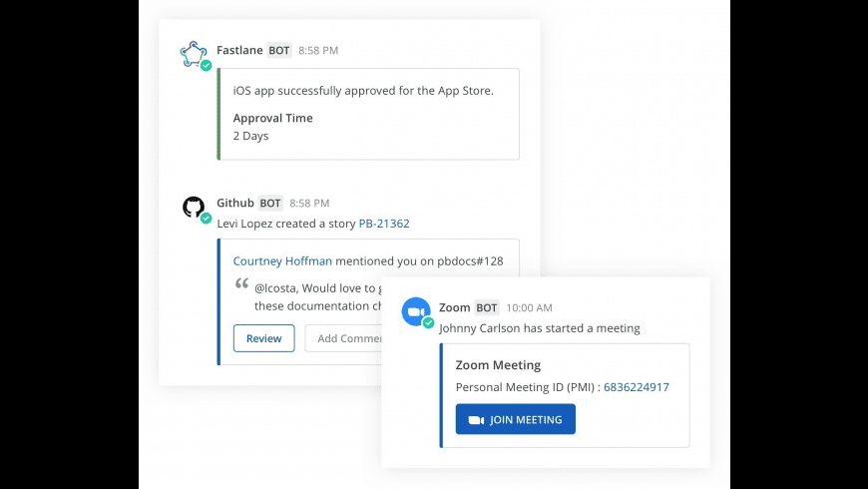This screenshot has width=868, height=489.
Task: Click the iOS app approval message card
Action: point(368,114)
